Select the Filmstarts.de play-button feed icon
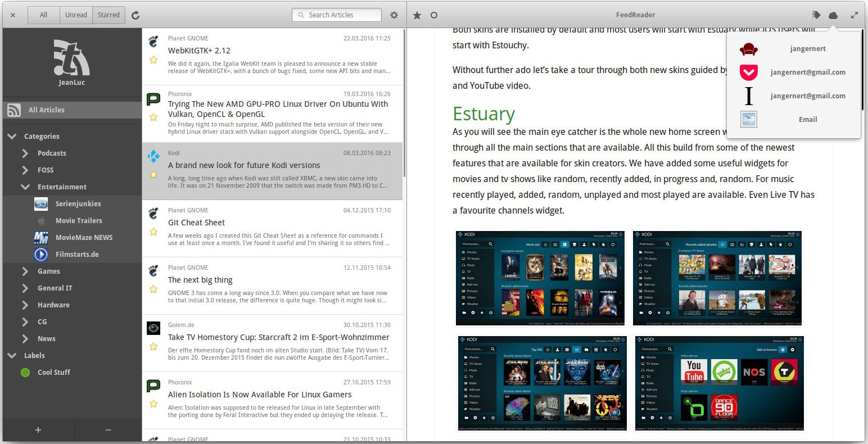The height and width of the screenshot is (444, 868). click(x=40, y=254)
